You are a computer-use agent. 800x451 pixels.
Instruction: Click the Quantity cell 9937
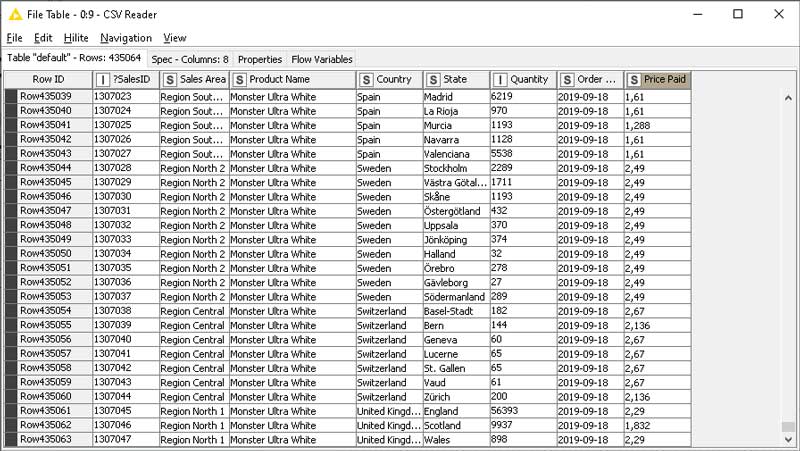(x=523, y=425)
